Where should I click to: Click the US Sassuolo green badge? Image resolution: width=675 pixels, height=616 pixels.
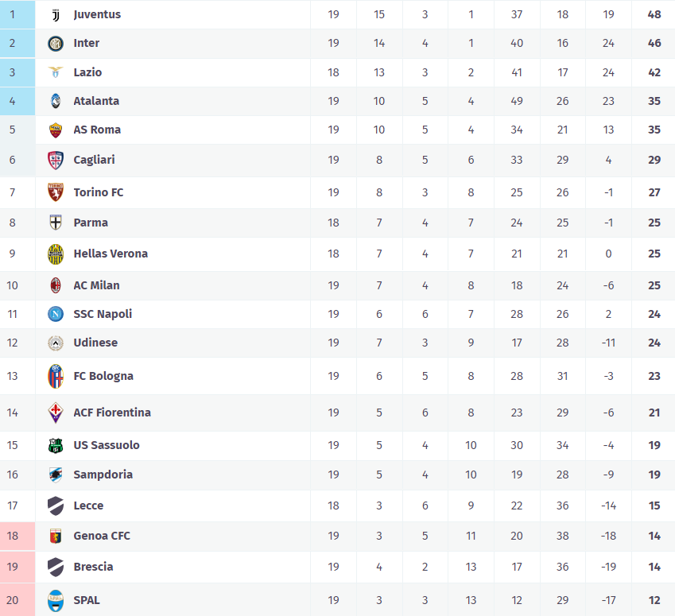pyautogui.click(x=55, y=445)
